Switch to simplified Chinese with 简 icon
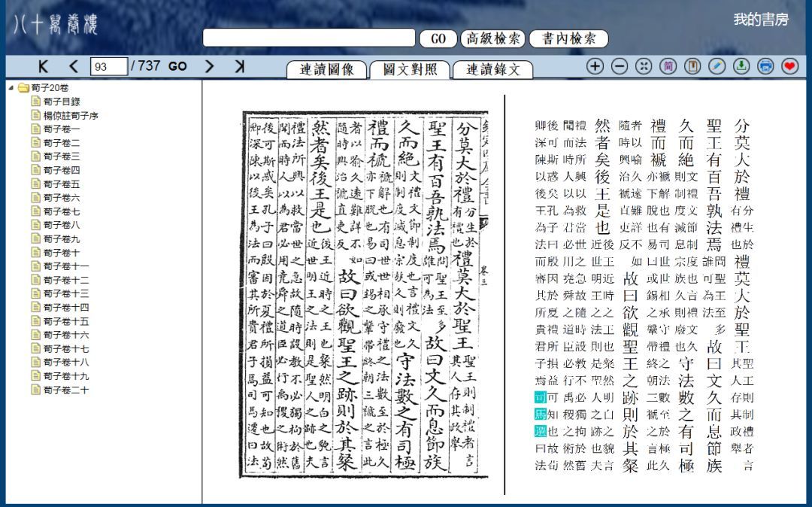This screenshot has width=812, height=507. 668,66
